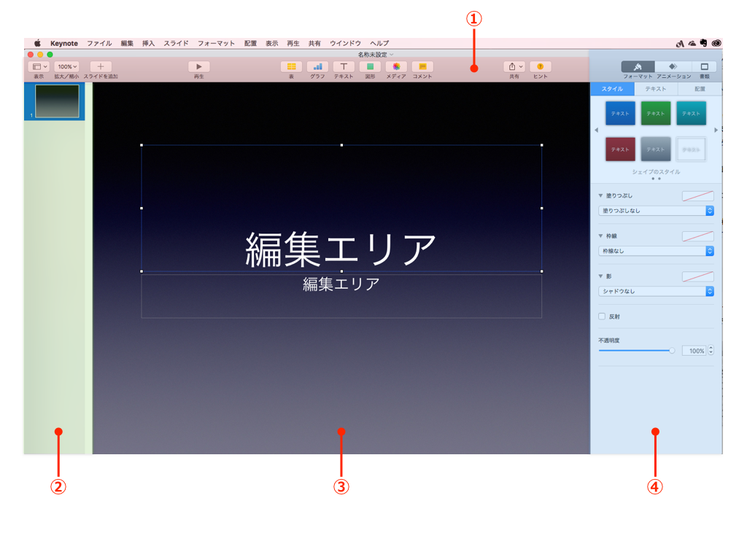The image size is (747, 560).
Task: Insert a text box via the テキスト icon
Action: (x=343, y=66)
